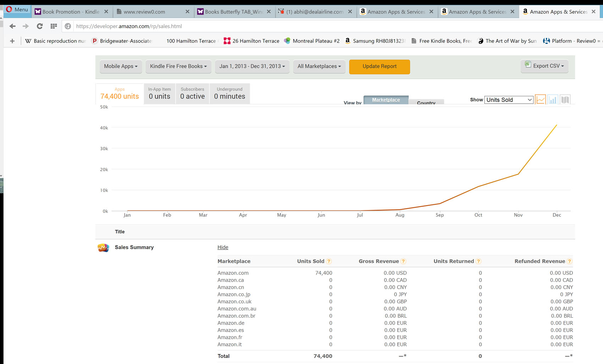View by Marketplace tab
Screen dimensions: 603x364
[386, 100]
